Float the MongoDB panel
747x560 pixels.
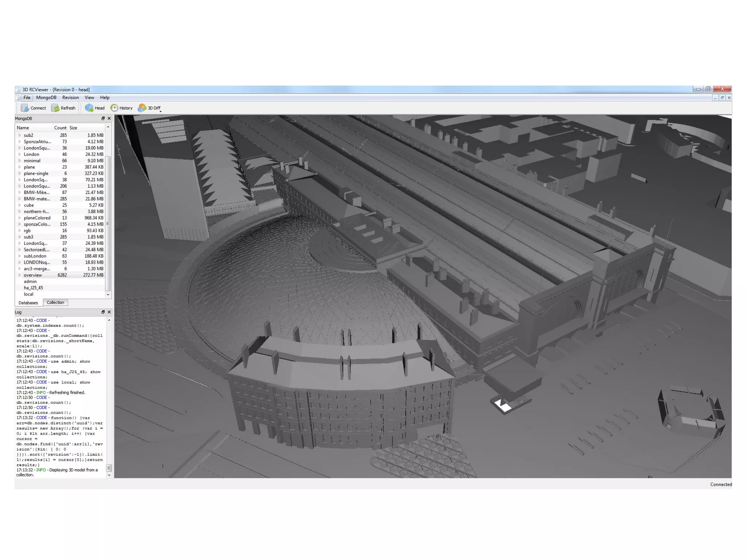pos(103,118)
